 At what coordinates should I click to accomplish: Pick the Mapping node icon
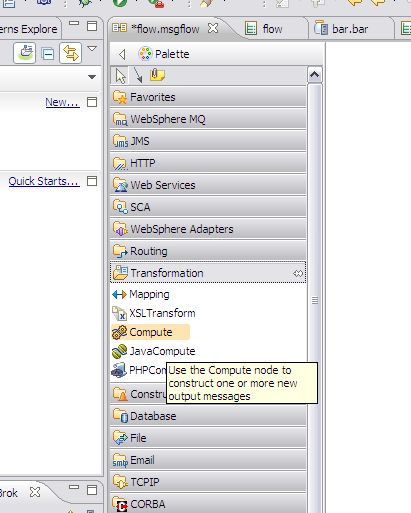[x=119, y=294]
